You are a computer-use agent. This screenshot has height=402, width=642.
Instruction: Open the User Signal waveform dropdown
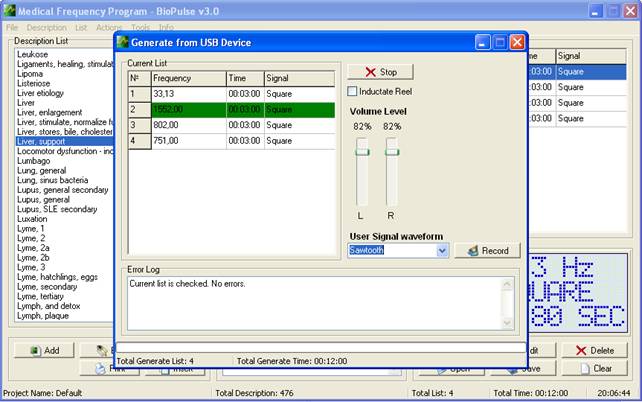point(442,250)
